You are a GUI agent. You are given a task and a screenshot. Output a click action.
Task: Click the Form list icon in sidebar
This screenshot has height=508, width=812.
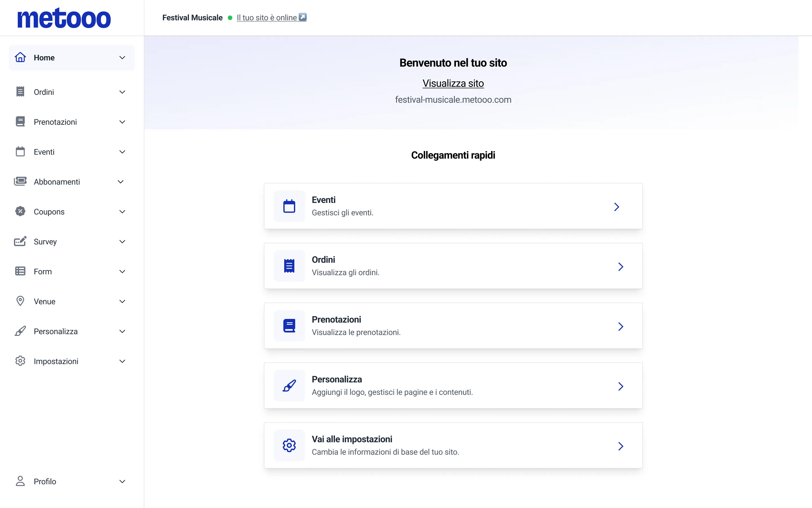pyautogui.click(x=20, y=271)
